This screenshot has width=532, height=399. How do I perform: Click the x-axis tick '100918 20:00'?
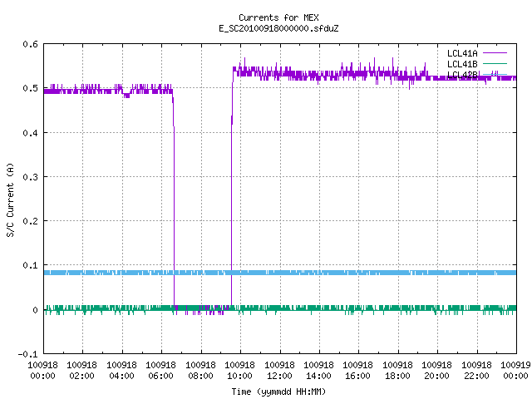pos(436,371)
